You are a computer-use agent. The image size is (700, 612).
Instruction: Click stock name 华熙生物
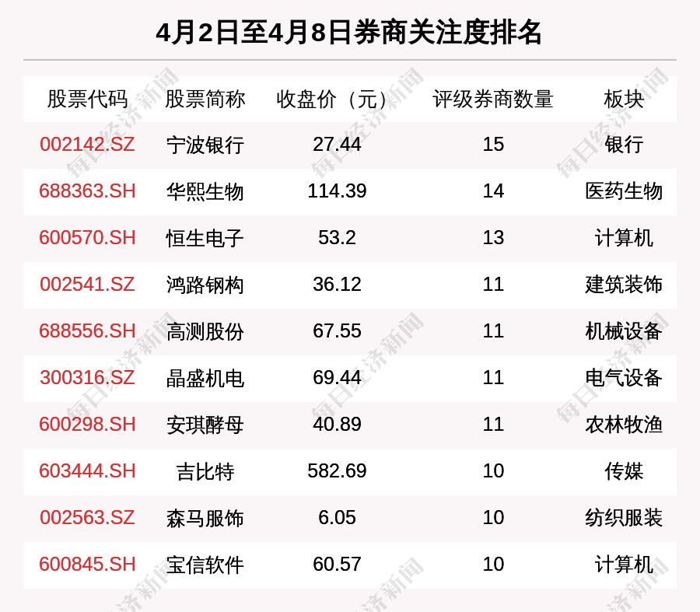[205, 191]
